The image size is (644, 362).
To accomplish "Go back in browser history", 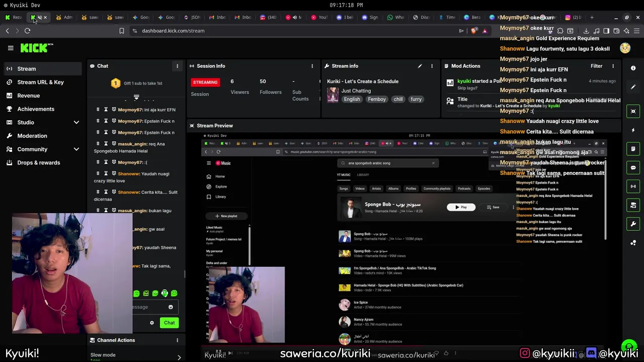I will pyautogui.click(x=7, y=31).
